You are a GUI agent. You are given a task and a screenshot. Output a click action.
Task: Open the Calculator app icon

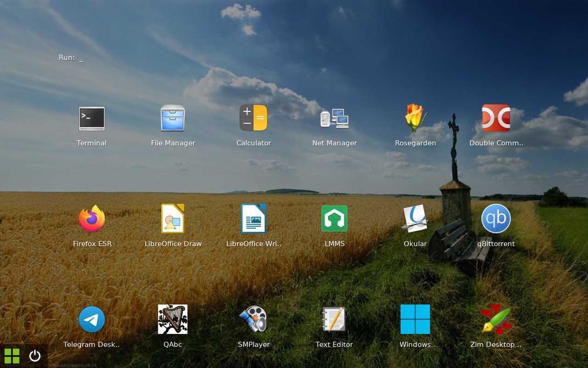click(x=253, y=118)
